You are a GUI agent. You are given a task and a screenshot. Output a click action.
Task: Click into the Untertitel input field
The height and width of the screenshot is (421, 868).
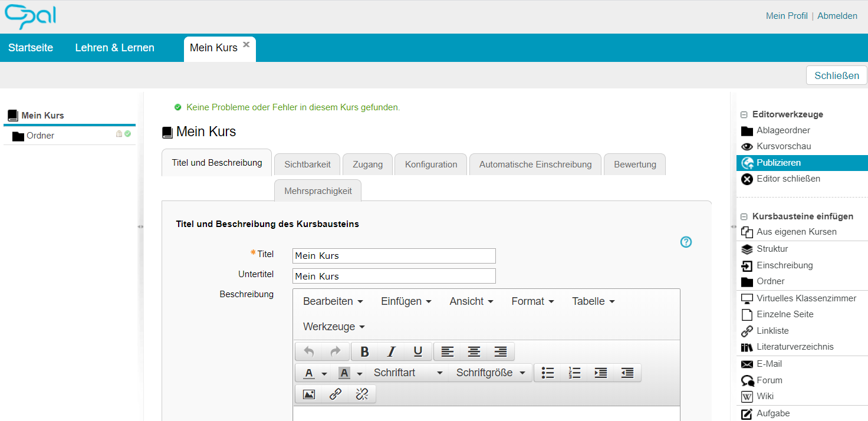point(394,276)
